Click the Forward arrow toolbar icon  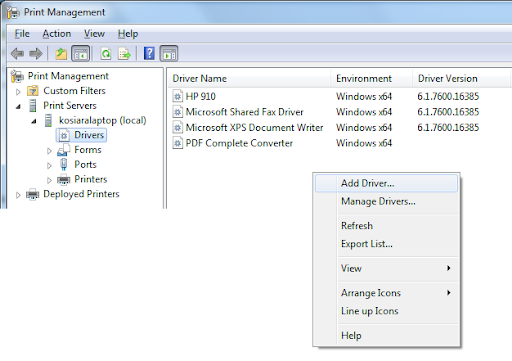pos(36,53)
